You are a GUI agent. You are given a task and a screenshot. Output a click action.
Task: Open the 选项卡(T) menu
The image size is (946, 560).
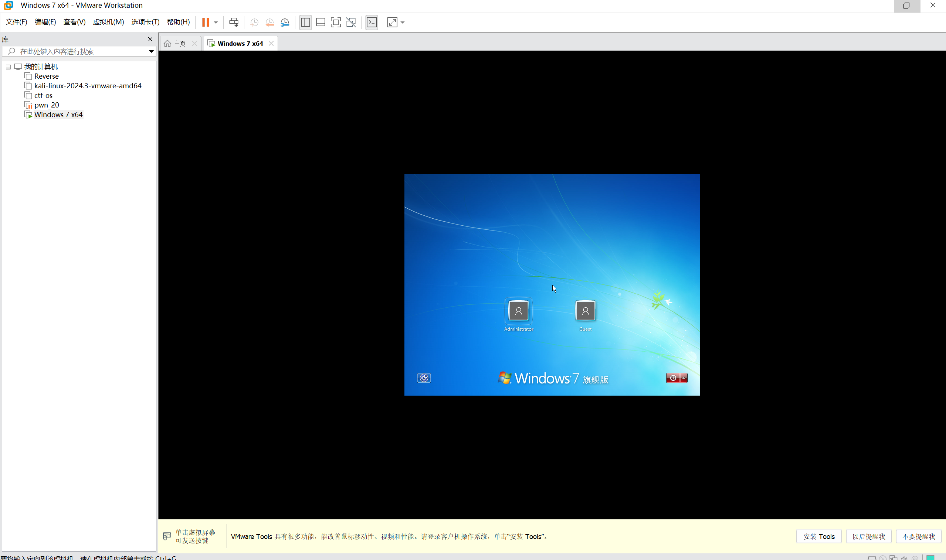point(145,22)
